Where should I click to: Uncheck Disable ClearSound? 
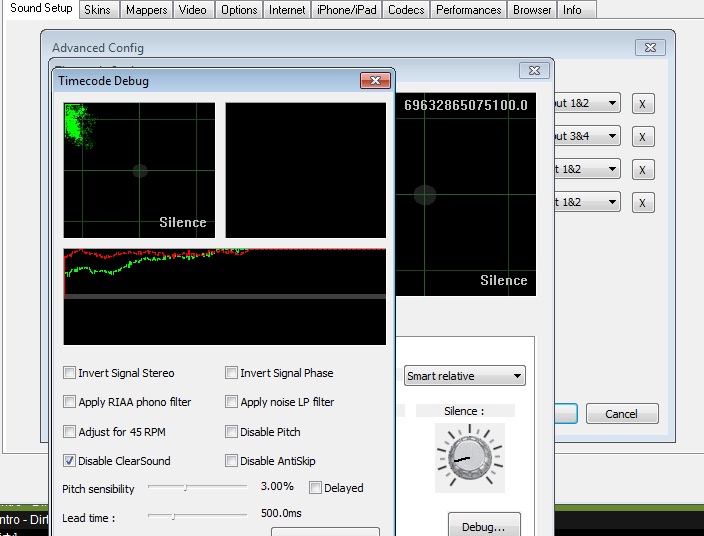coord(70,461)
